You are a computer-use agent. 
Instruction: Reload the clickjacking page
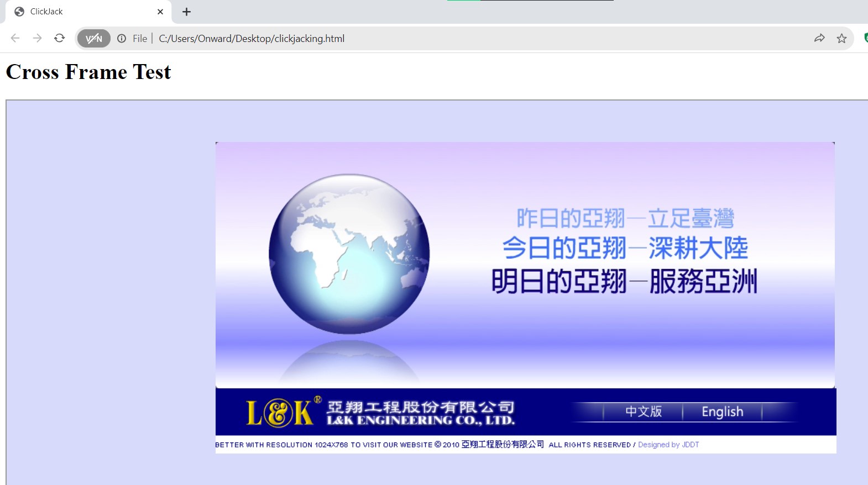click(60, 38)
